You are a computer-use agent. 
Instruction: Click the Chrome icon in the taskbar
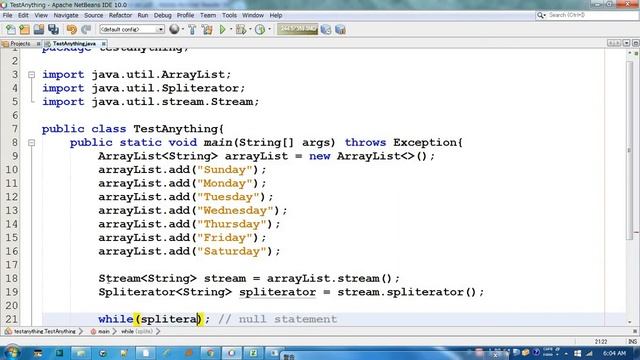tap(210, 353)
